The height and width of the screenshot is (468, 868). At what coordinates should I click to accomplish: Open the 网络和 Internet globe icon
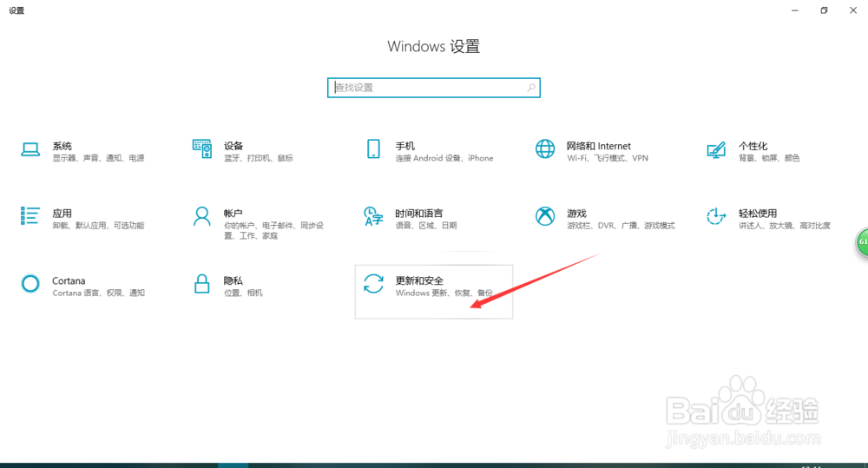[545, 149]
